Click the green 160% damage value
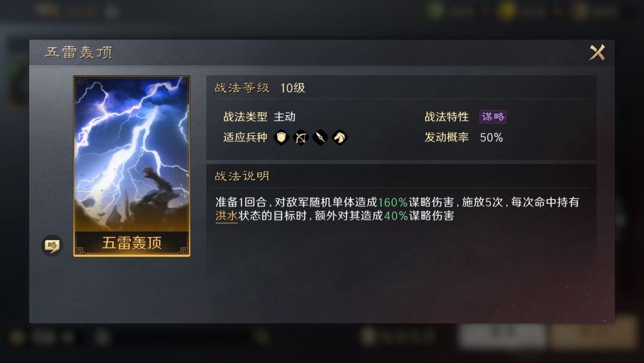This screenshot has width=644, height=363. click(x=392, y=202)
